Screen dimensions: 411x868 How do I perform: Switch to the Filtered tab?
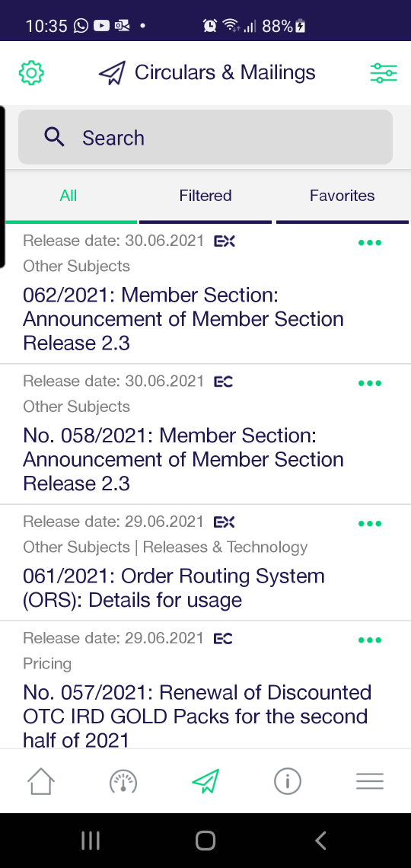(205, 196)
